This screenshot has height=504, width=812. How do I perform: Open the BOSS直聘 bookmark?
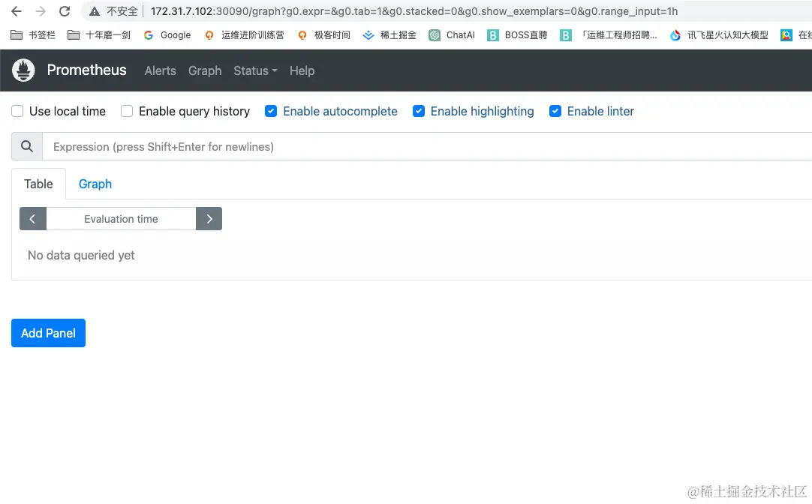tap(517, 35)
